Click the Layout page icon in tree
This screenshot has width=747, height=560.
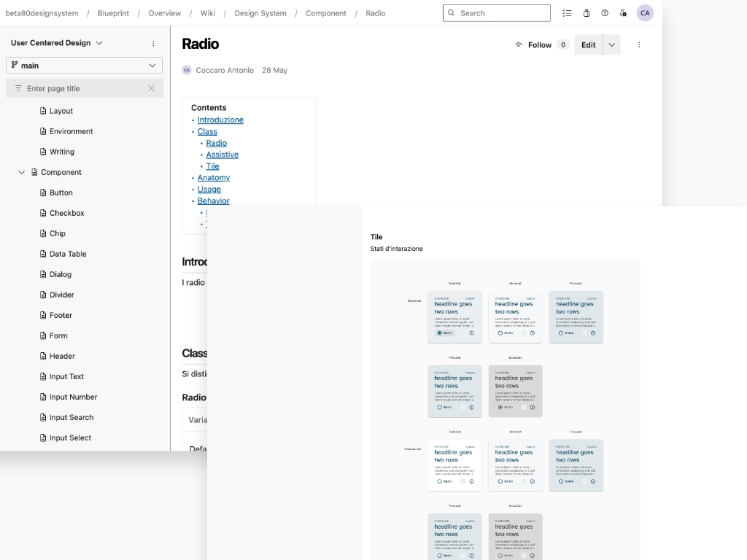(x=43, y=111)
